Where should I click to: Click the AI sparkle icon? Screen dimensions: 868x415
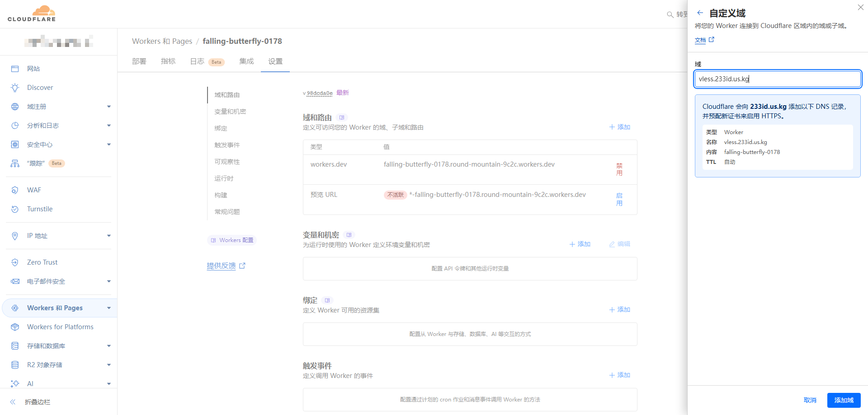click(x=15, y=383)
